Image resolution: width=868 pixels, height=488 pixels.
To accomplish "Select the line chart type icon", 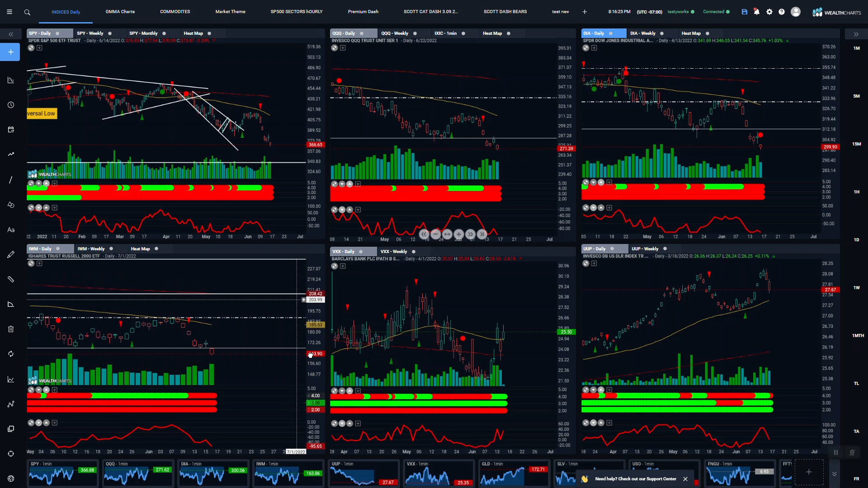I will [11, 379].
